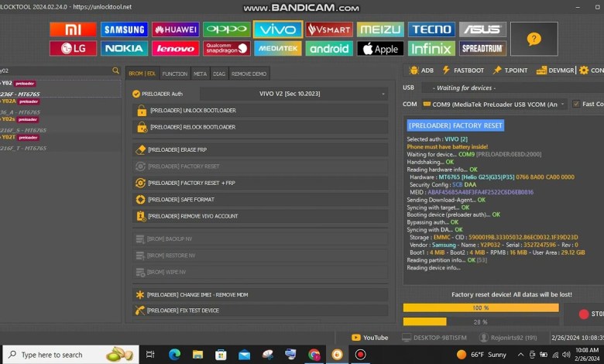Image resolution: width=604 pixels, height=364 pixels.
Task: Select the MediaTek brand logo
Action: tap(278, 49)
